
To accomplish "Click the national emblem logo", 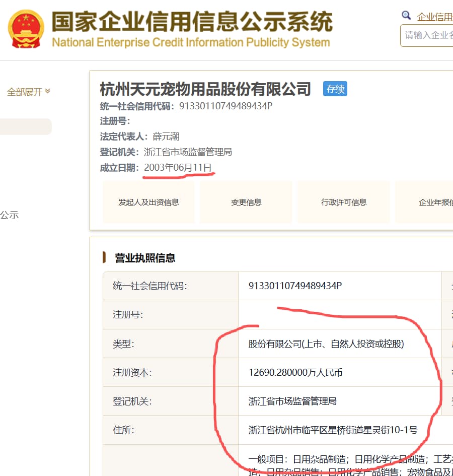I will [26, 29].
